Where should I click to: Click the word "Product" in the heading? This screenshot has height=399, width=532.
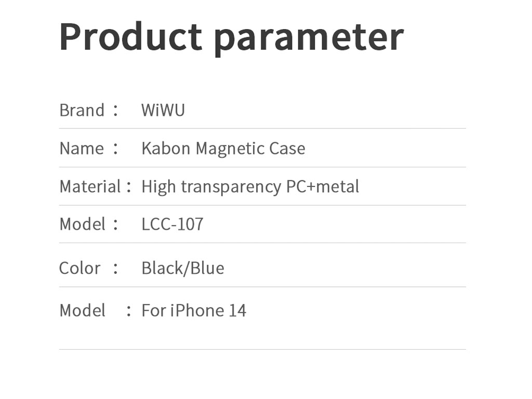pyautogui.click(x=130, y=36)
